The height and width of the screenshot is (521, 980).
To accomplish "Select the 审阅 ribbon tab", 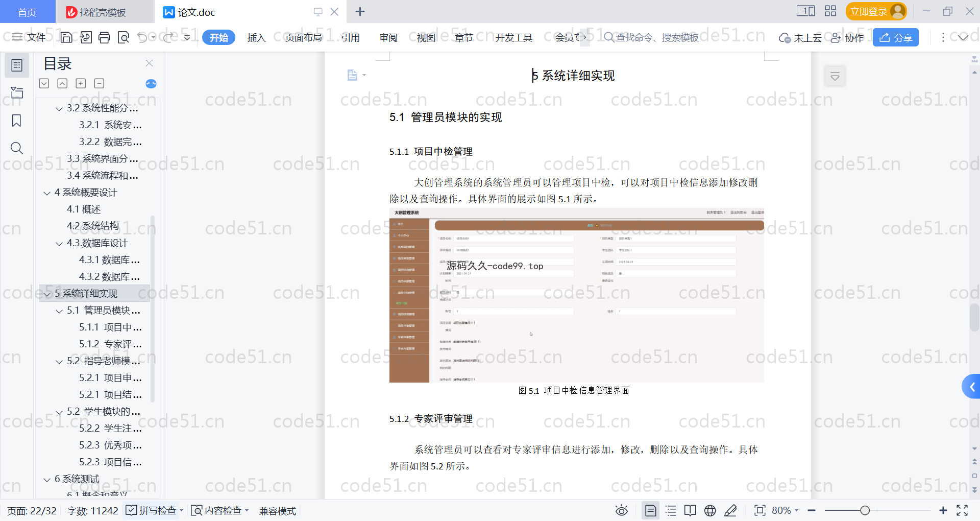I will point(388,37).
